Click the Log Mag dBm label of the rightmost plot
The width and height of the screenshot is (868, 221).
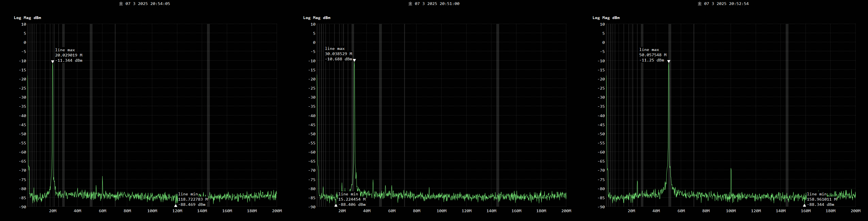click(x=606, y=18)
